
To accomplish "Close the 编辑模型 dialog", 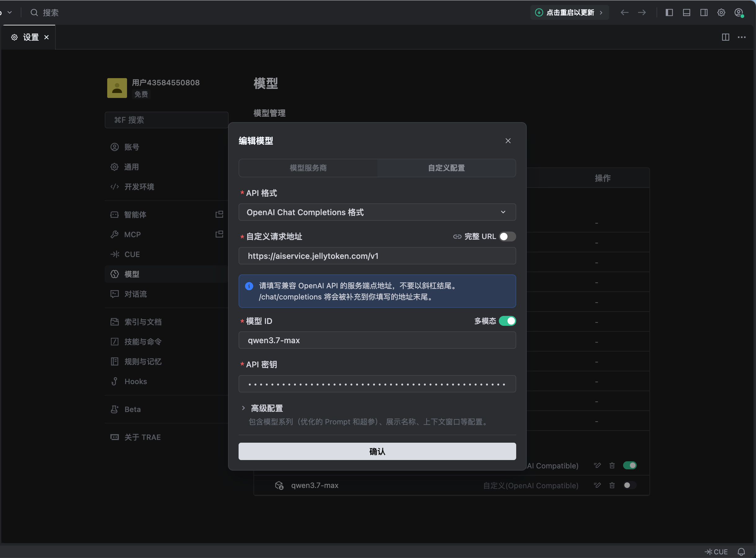I will tap(508, 141).
